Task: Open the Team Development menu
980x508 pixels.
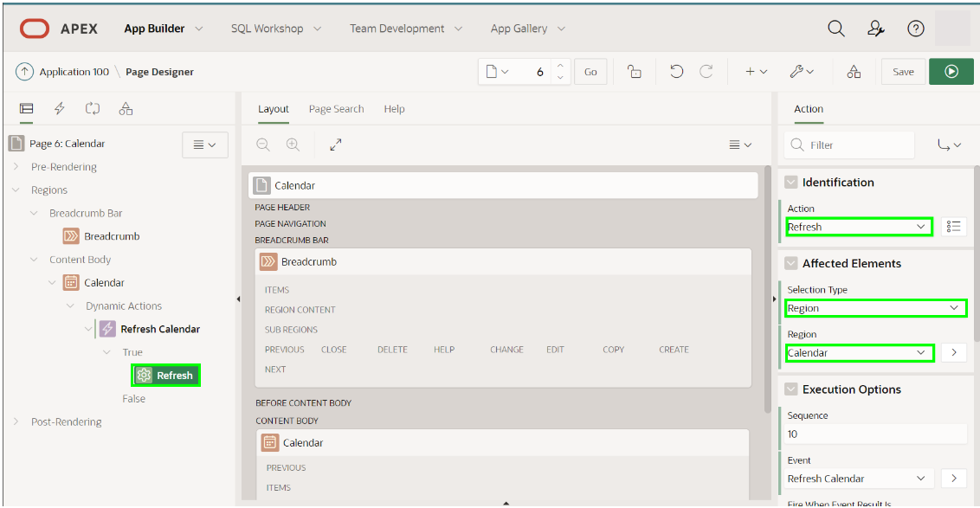Action: coord(406,29)
